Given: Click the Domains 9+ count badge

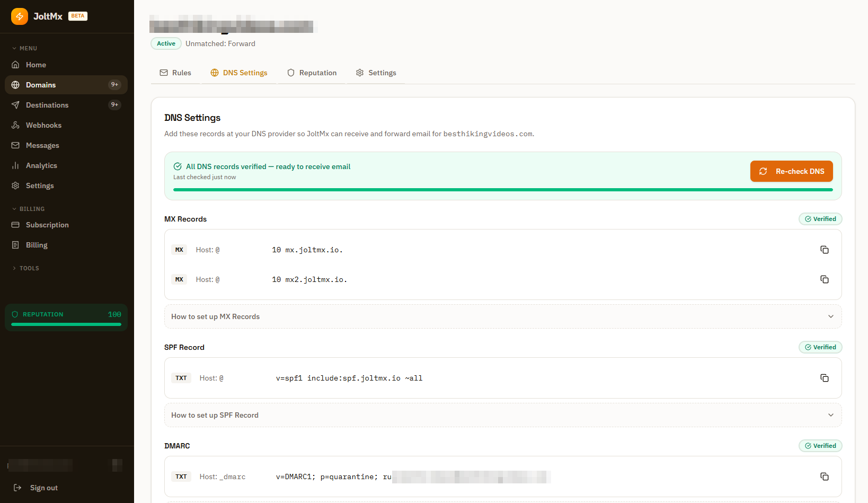Looking at the screenshot, I should pos(114,85).
